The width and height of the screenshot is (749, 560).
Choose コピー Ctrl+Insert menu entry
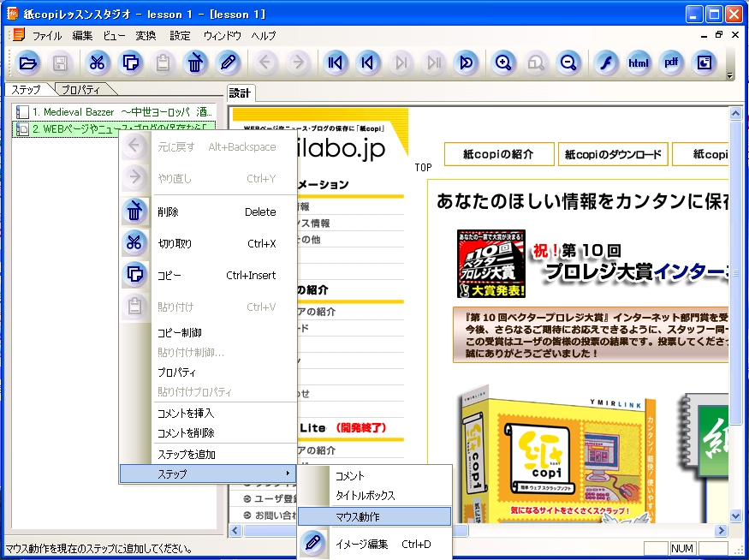(208, 275)
